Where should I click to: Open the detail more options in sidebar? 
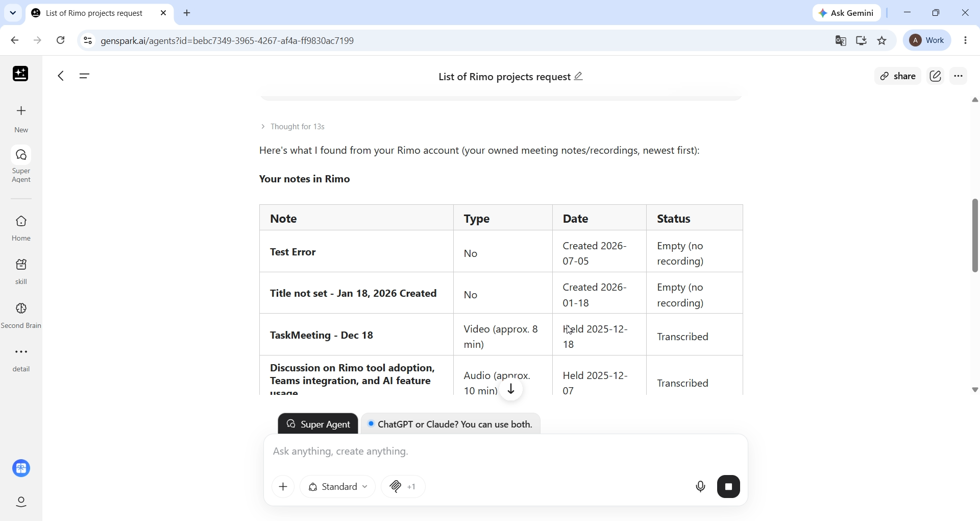[x=21, y=360]
